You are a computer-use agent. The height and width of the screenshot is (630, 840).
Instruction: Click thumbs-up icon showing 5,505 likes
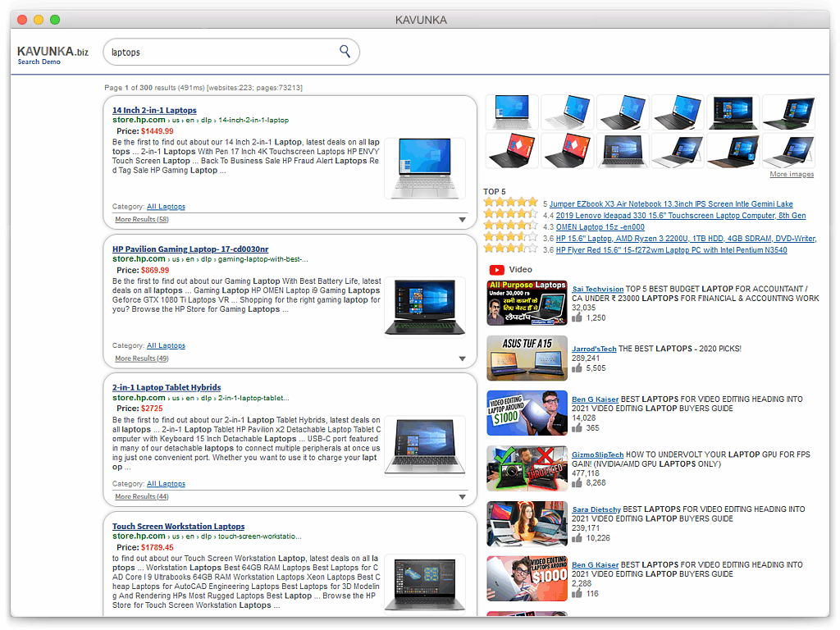point(577,368)
